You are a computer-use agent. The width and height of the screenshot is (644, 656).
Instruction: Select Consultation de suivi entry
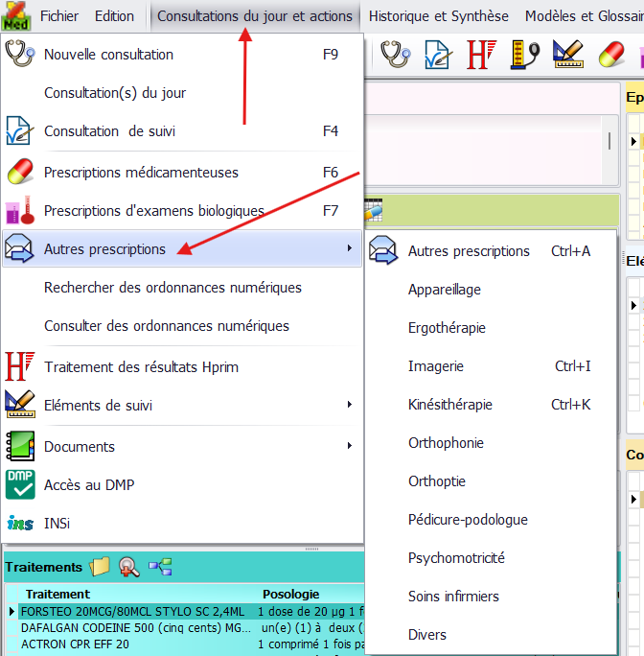pos(182,131)
